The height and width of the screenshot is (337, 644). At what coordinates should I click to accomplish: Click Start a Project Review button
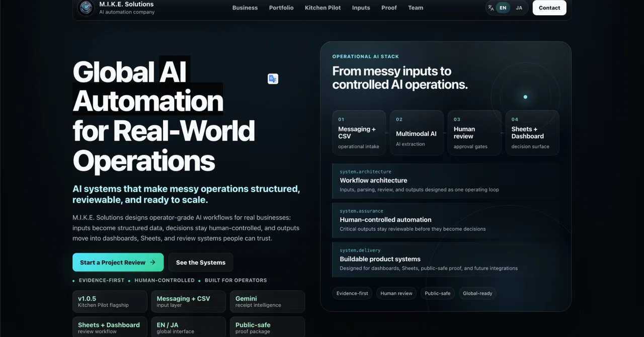(118, 263)
